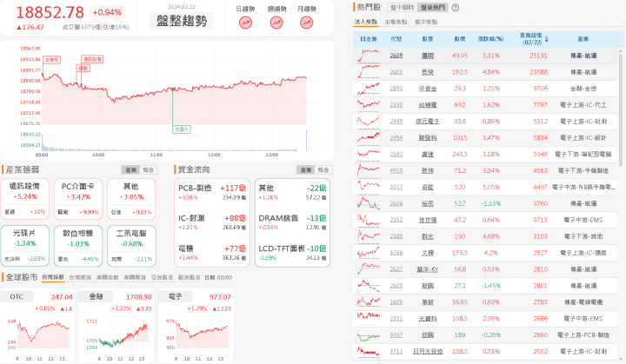
Task: Open the sparkline chart in row 2330
Action: [369, 104]
